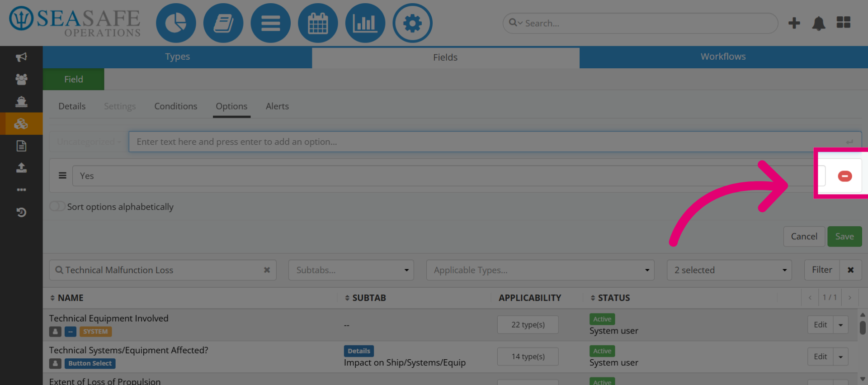
Task: Expand Edit dropdown for Technical Systems/Equipment Affected
Action: (x=840, y=356)
